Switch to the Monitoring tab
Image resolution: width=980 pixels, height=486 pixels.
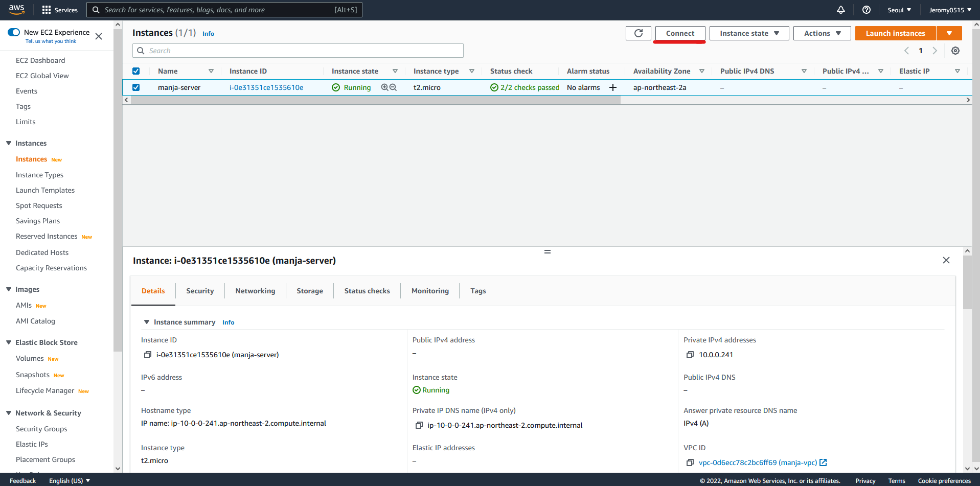pyautogui.click(x=430, y=291)
